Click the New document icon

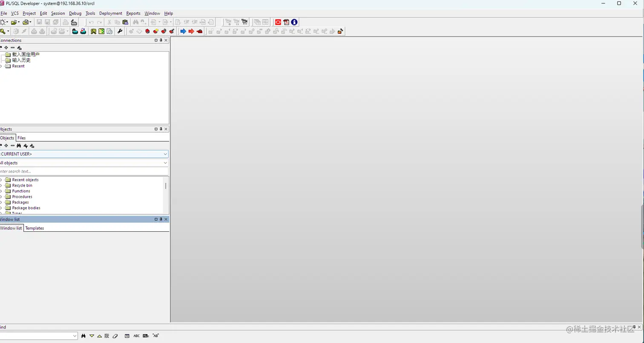(3, 22)
